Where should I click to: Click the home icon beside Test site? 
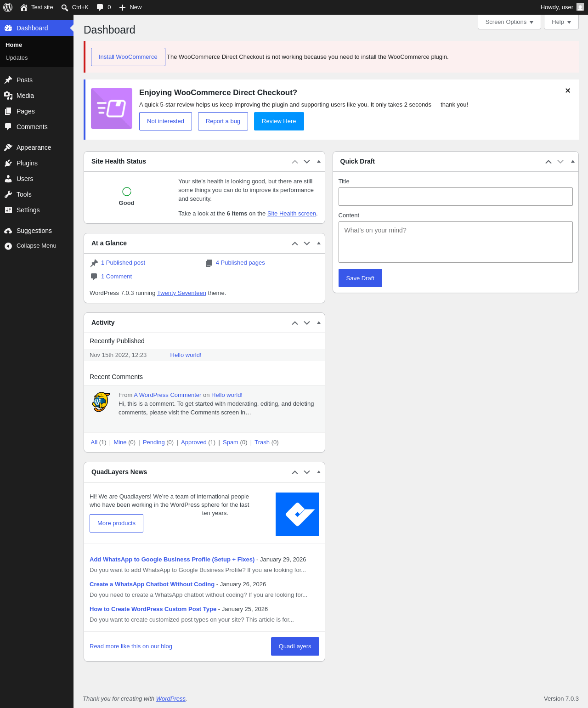coord(24,7)
